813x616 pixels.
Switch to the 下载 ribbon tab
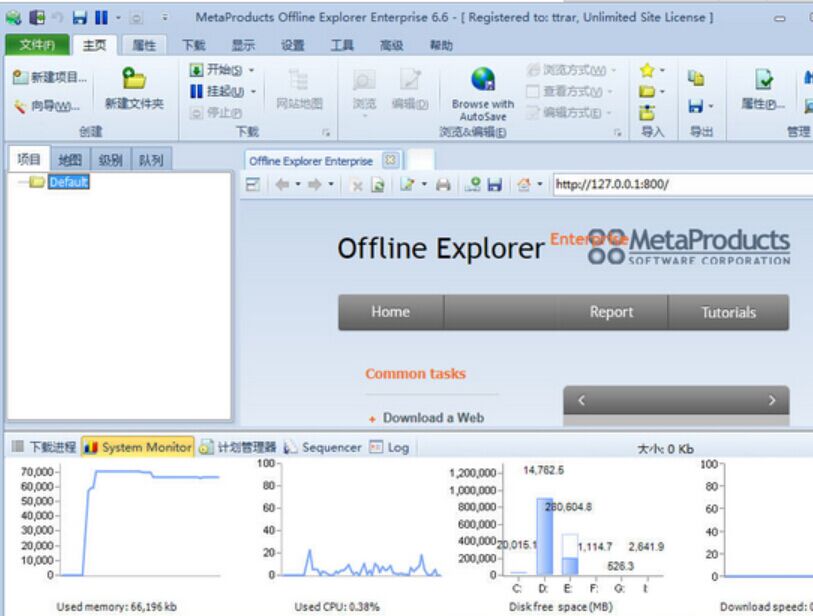(194, 46)
